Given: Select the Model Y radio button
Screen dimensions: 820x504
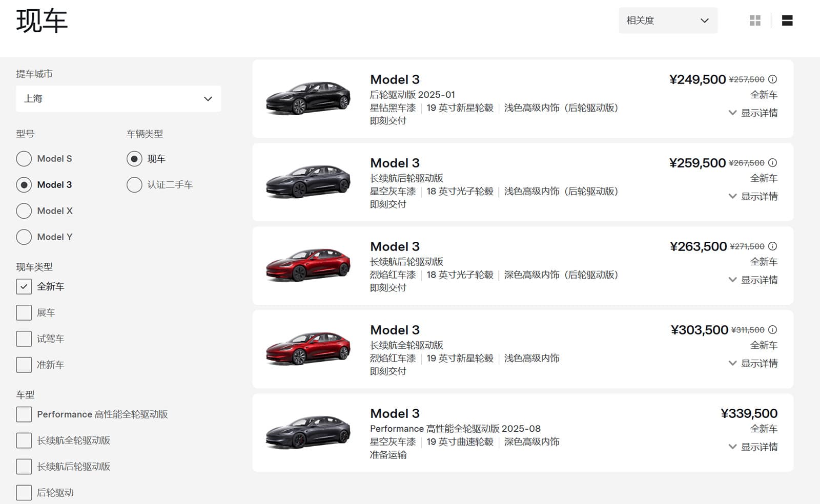Looking at the screenshot, I should 24,237.
